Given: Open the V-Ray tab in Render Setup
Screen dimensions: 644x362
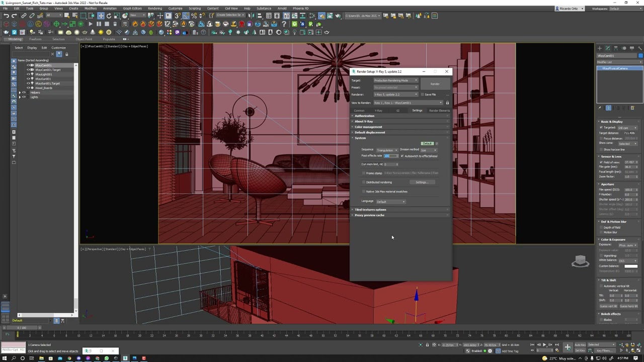Looking at the screenshot, I should 378,110.
